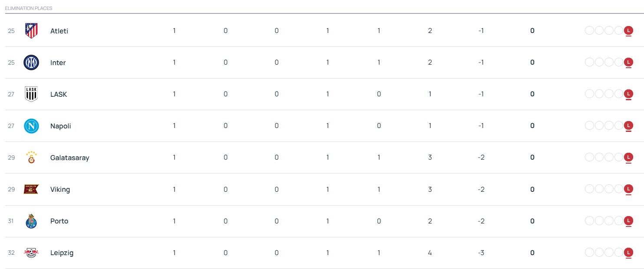Click the Napoli club crest
The image size is (644, 269).
pyautogui.click(x=31, y=126)
